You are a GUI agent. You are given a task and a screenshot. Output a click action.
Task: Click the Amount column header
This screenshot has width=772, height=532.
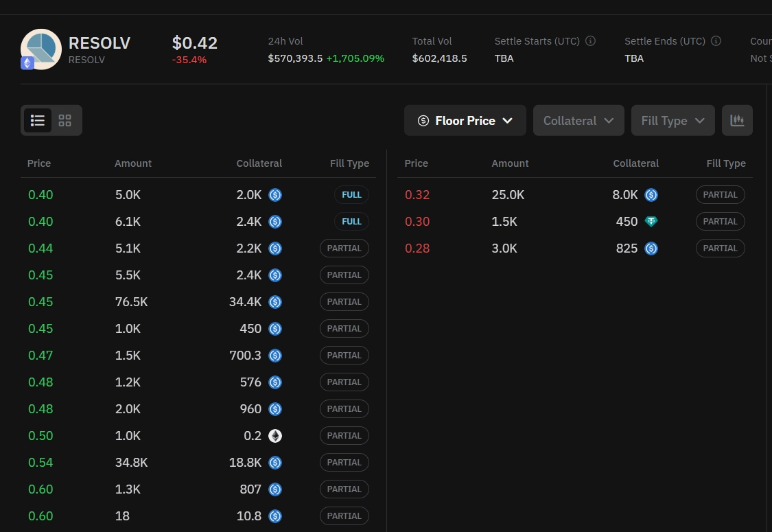pyautogui.click(x=132, y=163)
